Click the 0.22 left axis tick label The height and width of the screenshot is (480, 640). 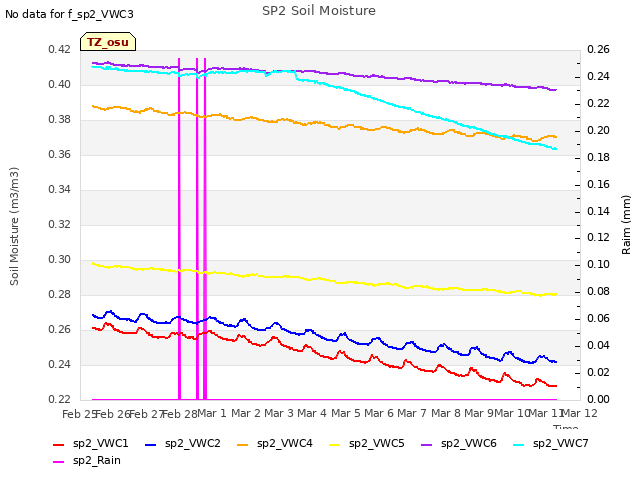[x=59, y=400]
